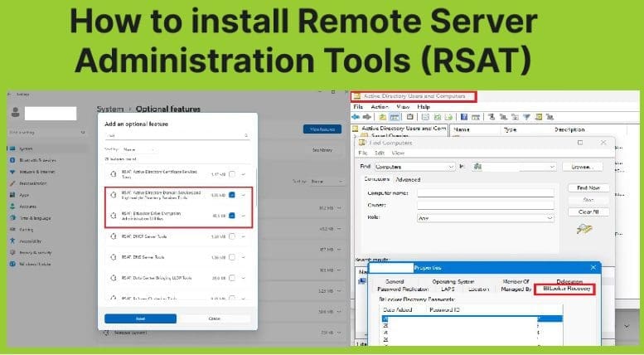This screenshot has height=355, width=644.
Task: Tick the RSAT DHCP Server Tools checkbox
Action: click(233, 236)
